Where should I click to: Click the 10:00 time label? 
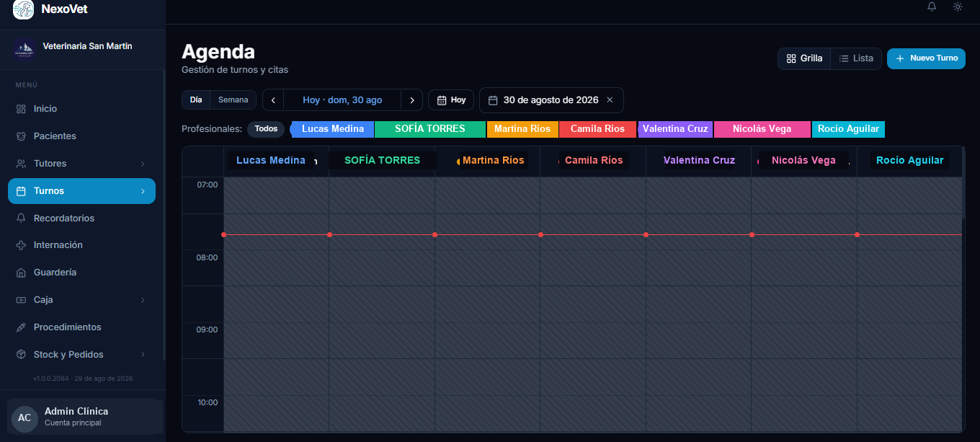pos(208,402)
